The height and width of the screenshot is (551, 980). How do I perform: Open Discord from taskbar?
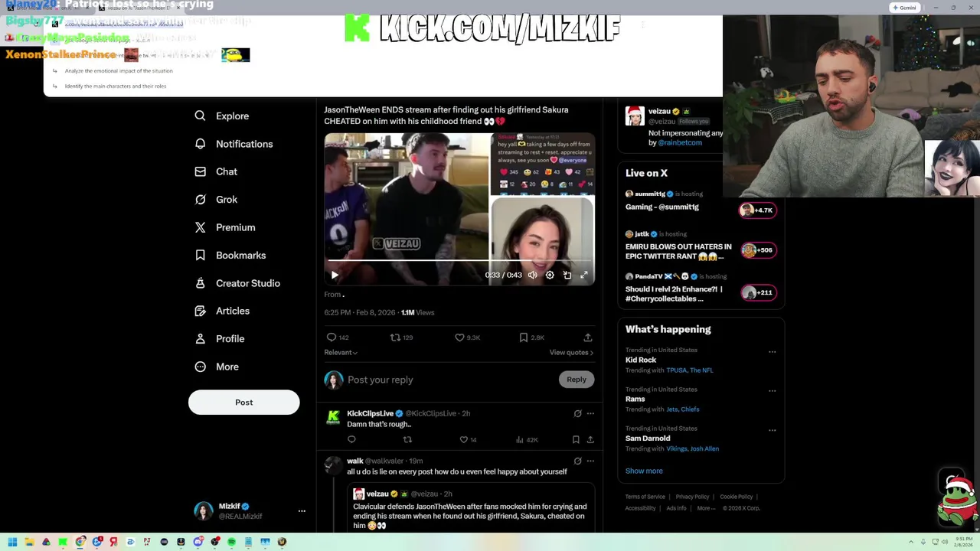(x=198, y=542)
